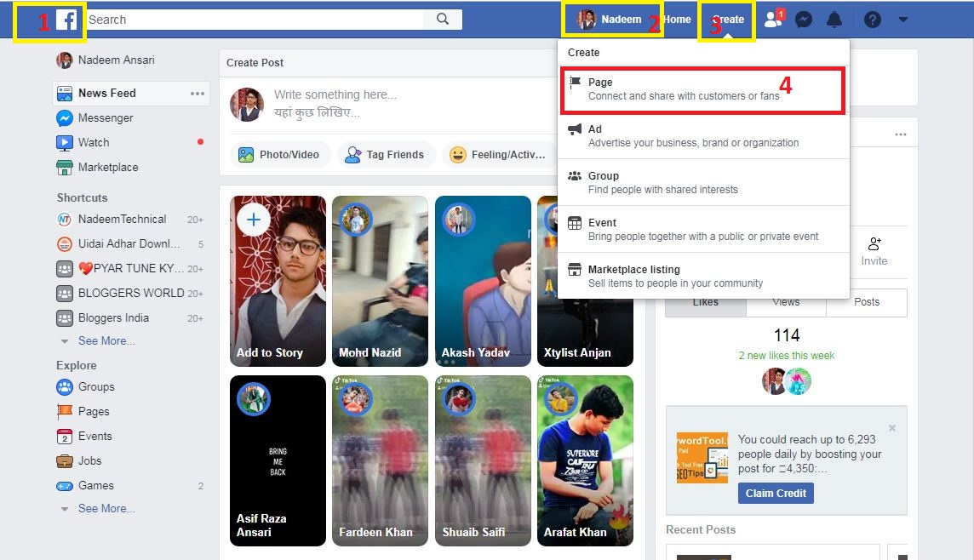Open Pages under Explore
Image resolution: width=974 pixels, height=560 pixels.
coord(83,412)
